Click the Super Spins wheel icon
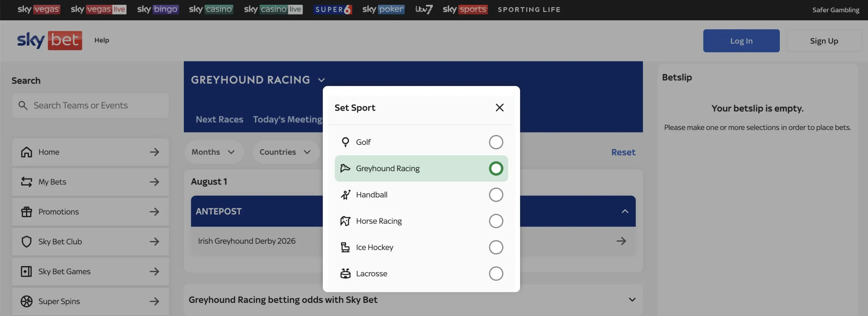Image resolution: width=868 pixels, height=316 pixels. pos(26,301)
